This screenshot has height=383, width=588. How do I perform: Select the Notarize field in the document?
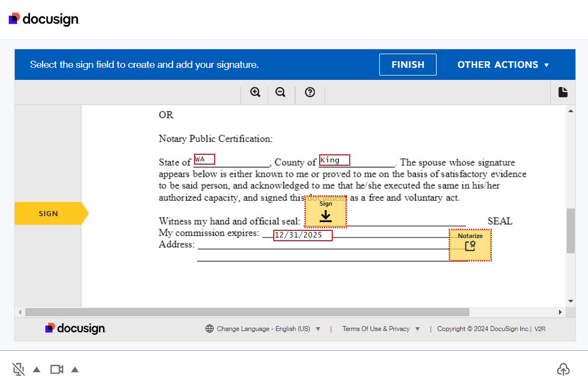click(x=470, y=245)
